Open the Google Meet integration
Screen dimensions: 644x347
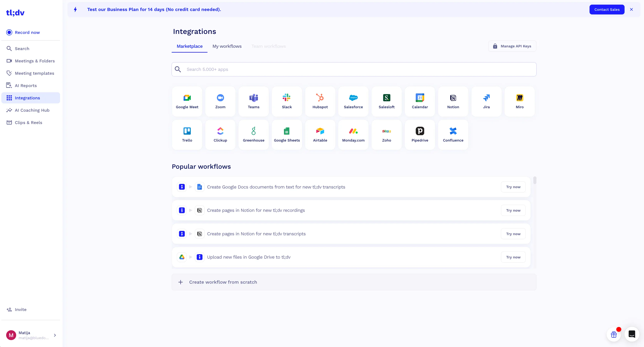point(187,101)
